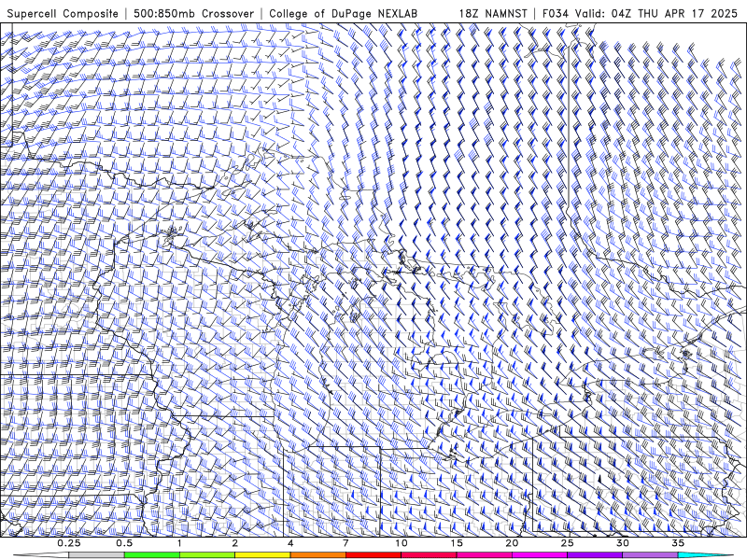The width and height of the screenshot is (747, 560).
Task: Click the '18Z NAMNST' model run label
Action: coord(493,13)
